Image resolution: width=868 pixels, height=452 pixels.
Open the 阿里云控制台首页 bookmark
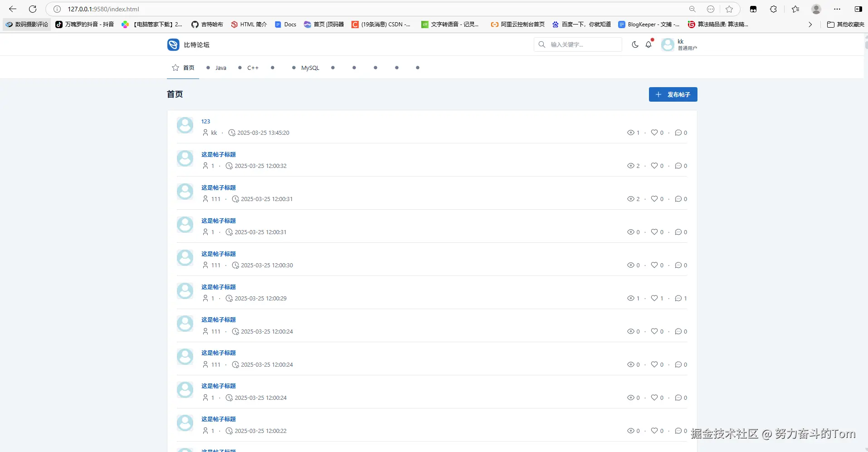coord(518,25)
